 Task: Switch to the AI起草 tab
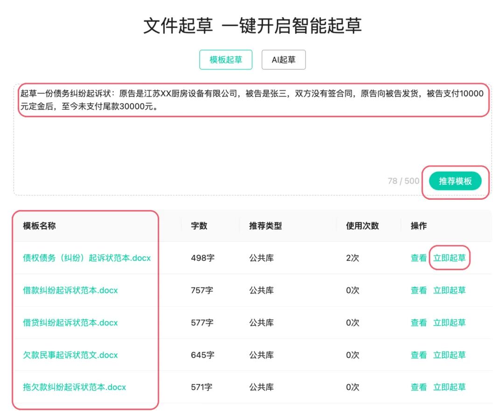click(283, 59)
